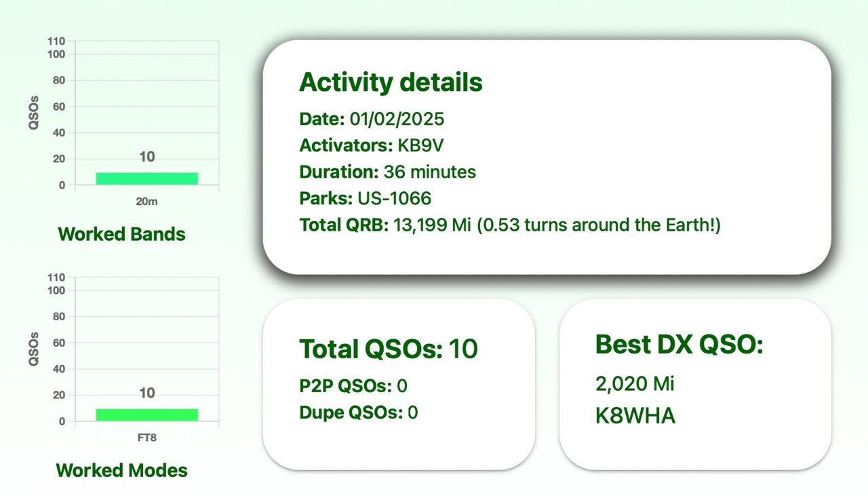Select the 20m axis label
This screenshot has width=868, height=496.
pyautogui.click(x=146, y=202)
